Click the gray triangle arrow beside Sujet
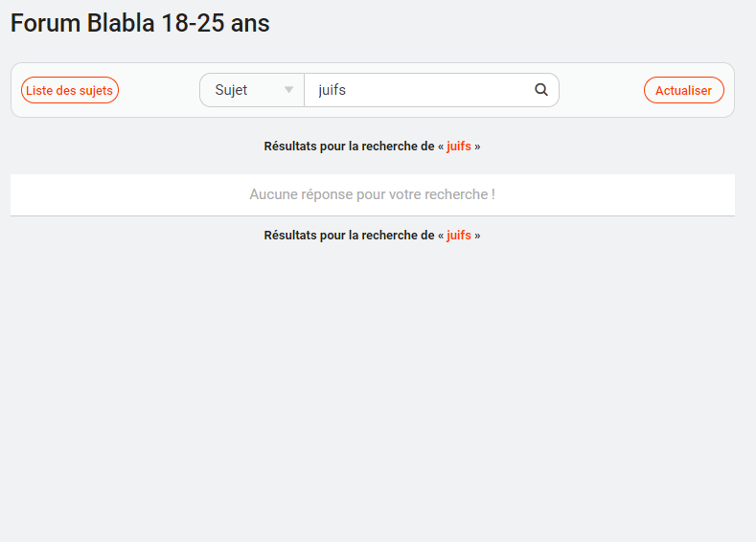This screenshot has height=542, width=756. pyautogui.click(x=288, y=90)
